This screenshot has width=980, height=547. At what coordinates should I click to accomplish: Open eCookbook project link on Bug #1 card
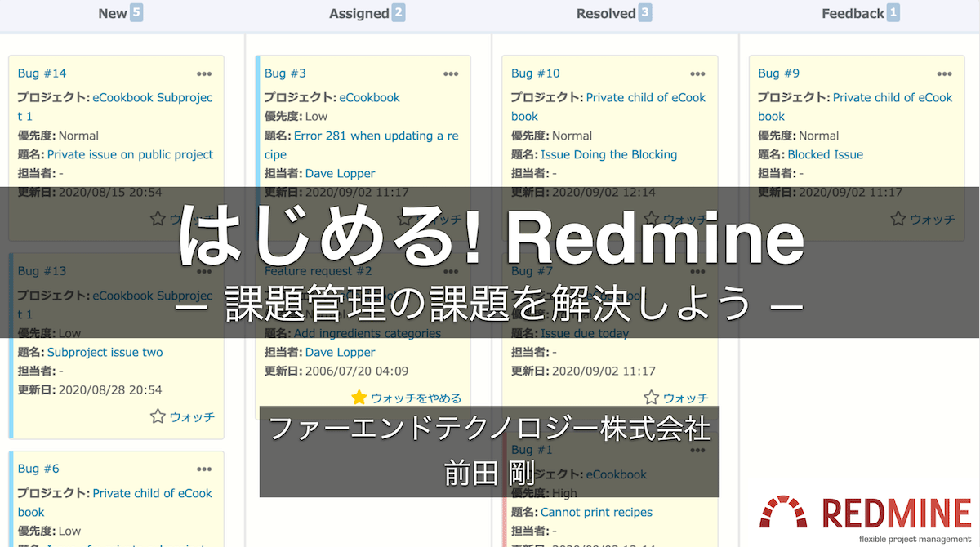tap(616, 474)
